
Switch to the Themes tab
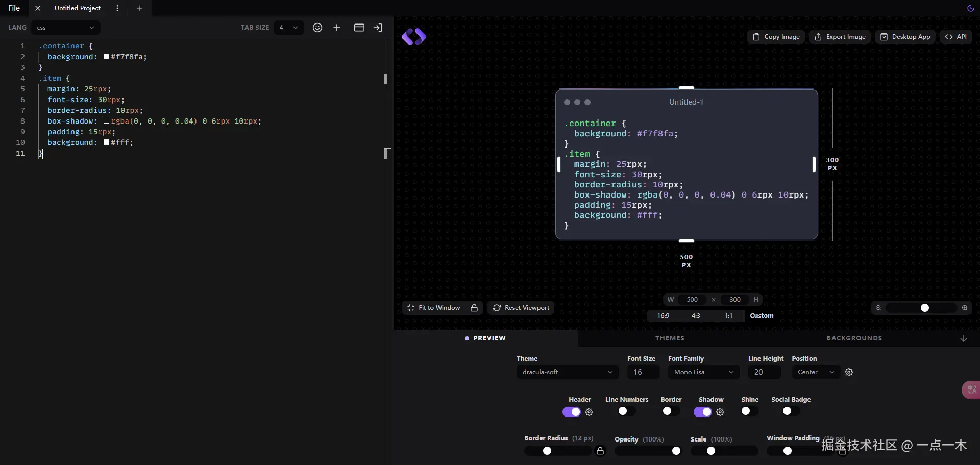pyautogui.click(x=670, y=338)
